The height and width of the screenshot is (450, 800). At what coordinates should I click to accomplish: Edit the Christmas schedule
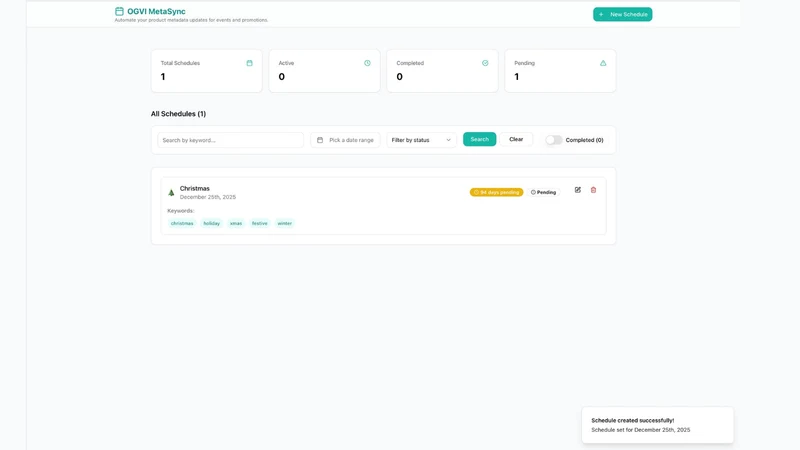point(578,190)
